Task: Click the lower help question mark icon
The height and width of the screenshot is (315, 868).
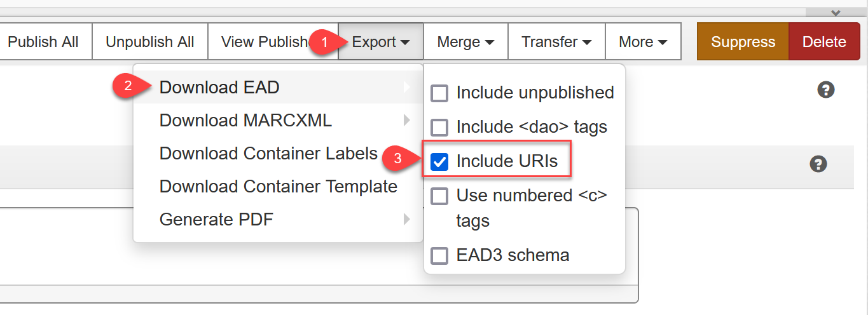Action: (818, 164)
